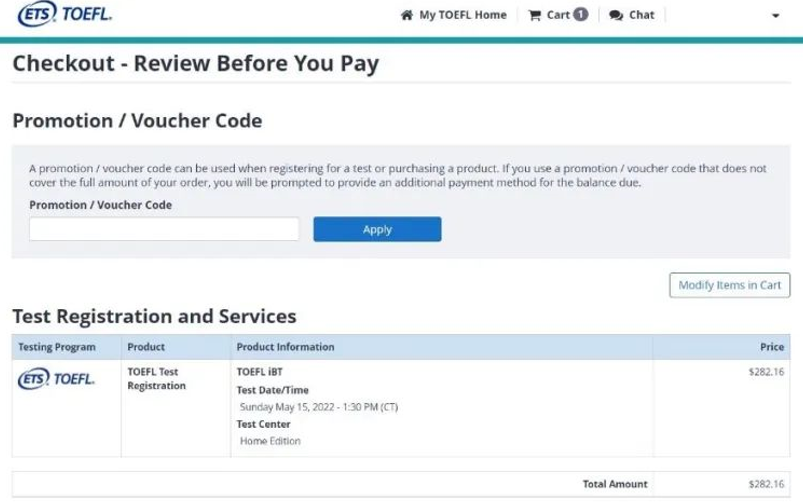
Task: Click the Home Edition text
Action: click(x=270, y=441)
